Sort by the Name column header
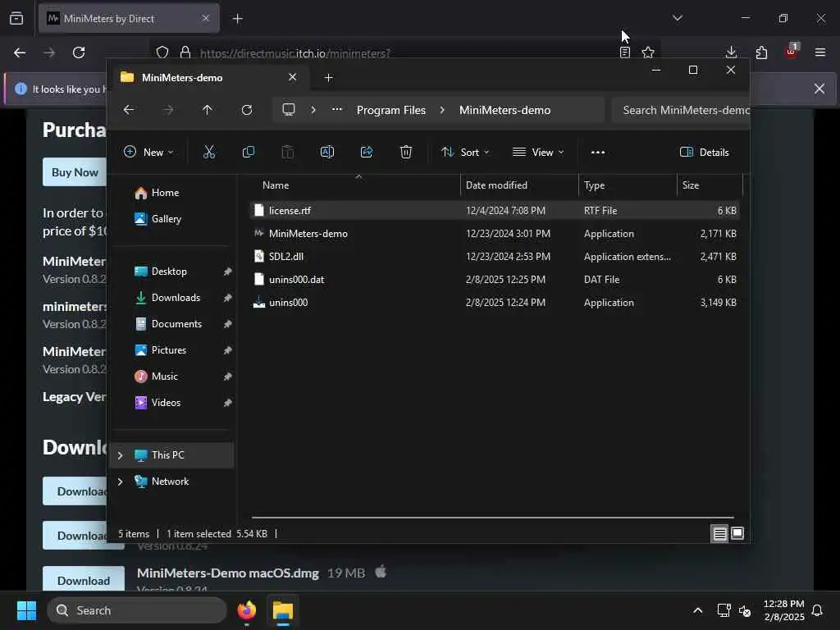 [x=355, y=185]
